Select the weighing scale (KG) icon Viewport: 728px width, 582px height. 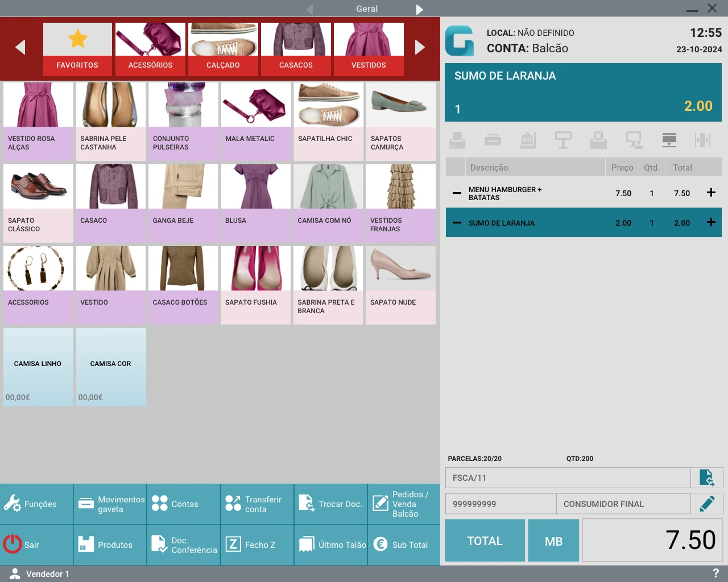click(528, 140)
